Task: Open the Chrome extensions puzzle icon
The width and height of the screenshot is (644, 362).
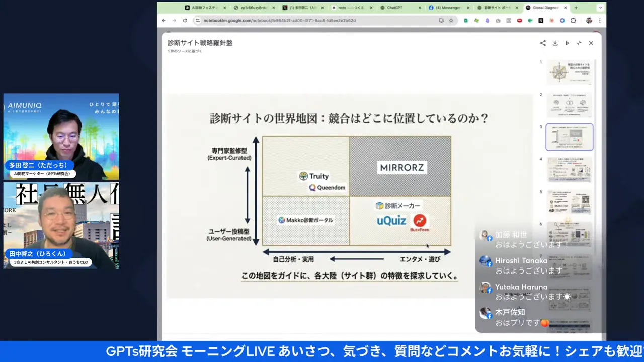Action: 574,20
